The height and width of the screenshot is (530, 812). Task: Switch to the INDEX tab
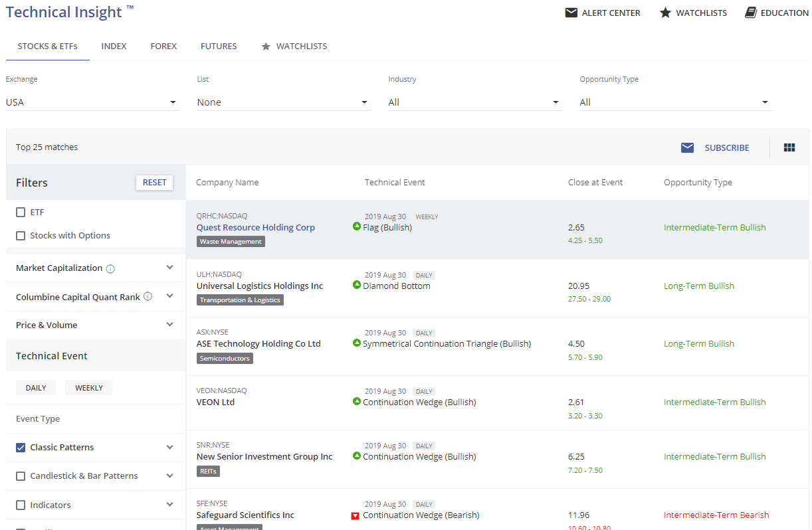tap(114, 46)
